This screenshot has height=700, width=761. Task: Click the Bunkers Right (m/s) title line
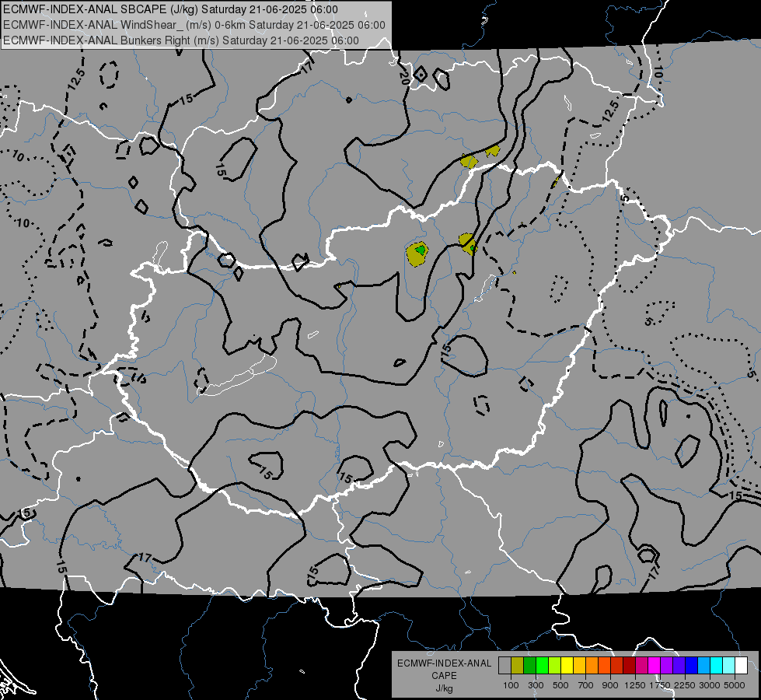pos(180,40)
